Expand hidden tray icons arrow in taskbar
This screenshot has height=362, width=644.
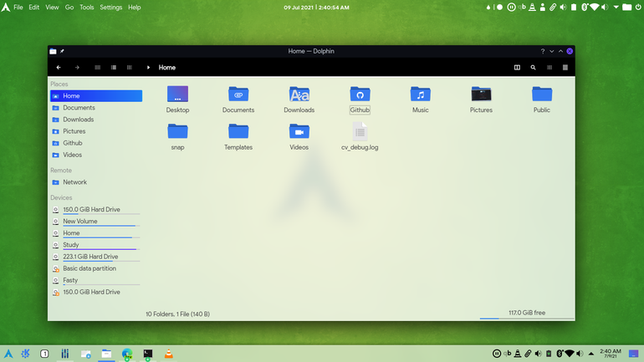coord(591,354)
